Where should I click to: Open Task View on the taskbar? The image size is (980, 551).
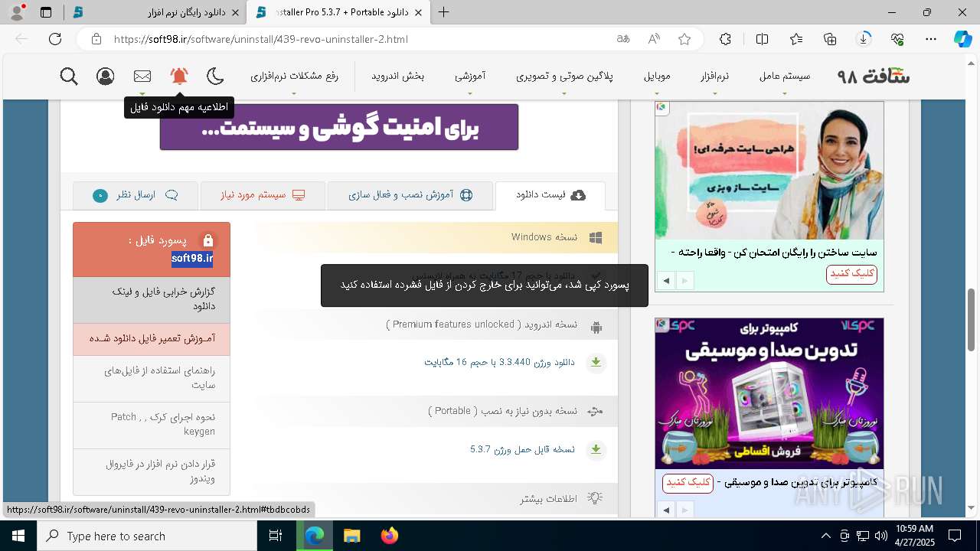(276, 536)
